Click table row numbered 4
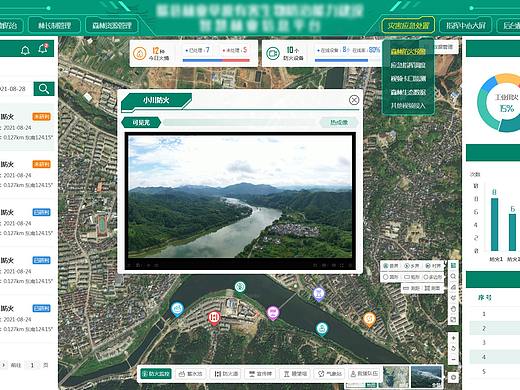 coord(495,357)
